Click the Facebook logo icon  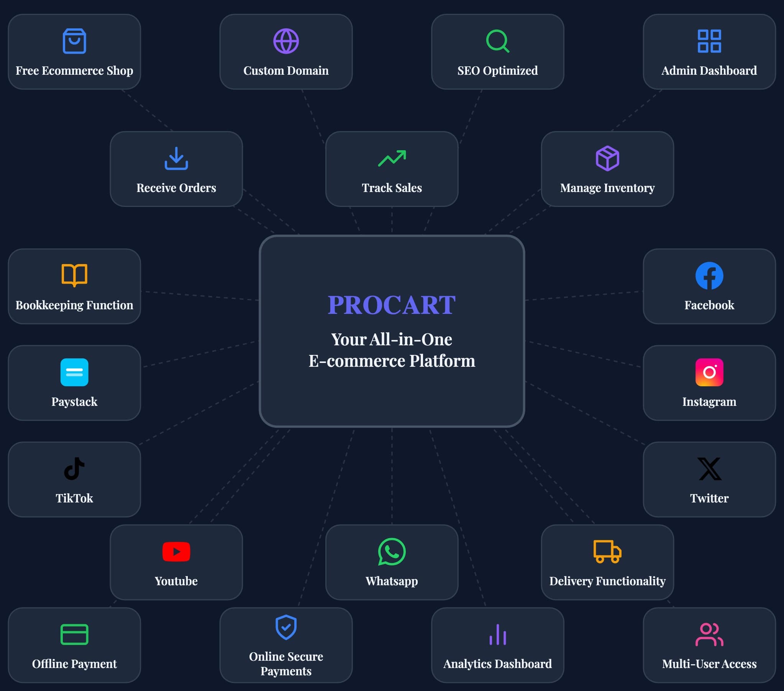(709, 276)
